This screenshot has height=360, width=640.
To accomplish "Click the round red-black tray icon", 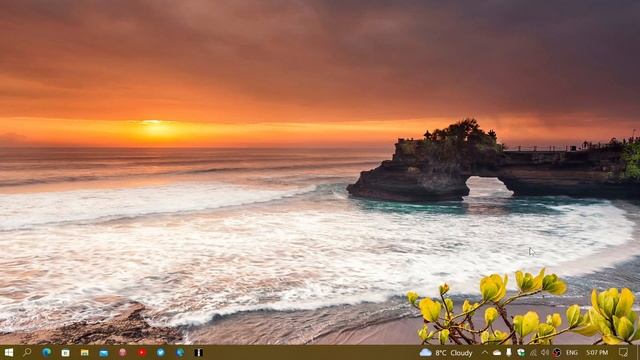I will 557,352.
